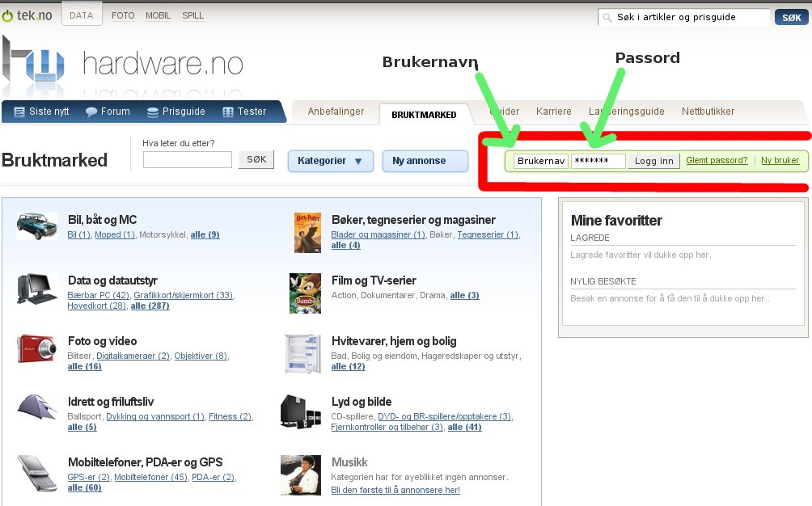The height and width of the screenshot is (506, 812).
Task: Focus the Søk i artikler og prisguide field
Action: (x=683, y=17)
